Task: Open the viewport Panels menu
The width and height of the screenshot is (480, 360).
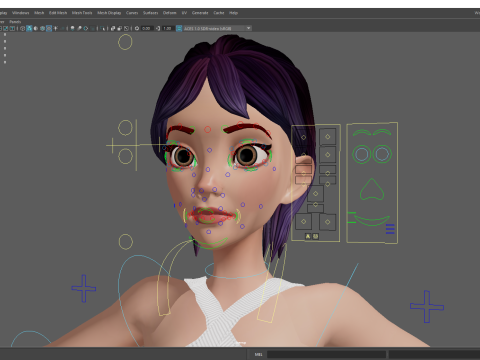Action: pyautogui.click(x=15, y=22)
